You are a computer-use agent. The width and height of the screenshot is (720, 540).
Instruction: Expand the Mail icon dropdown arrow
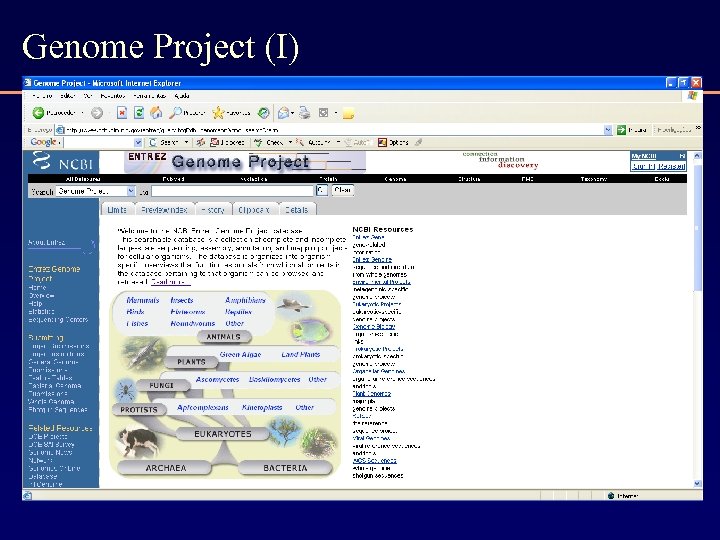click(292, 112)
